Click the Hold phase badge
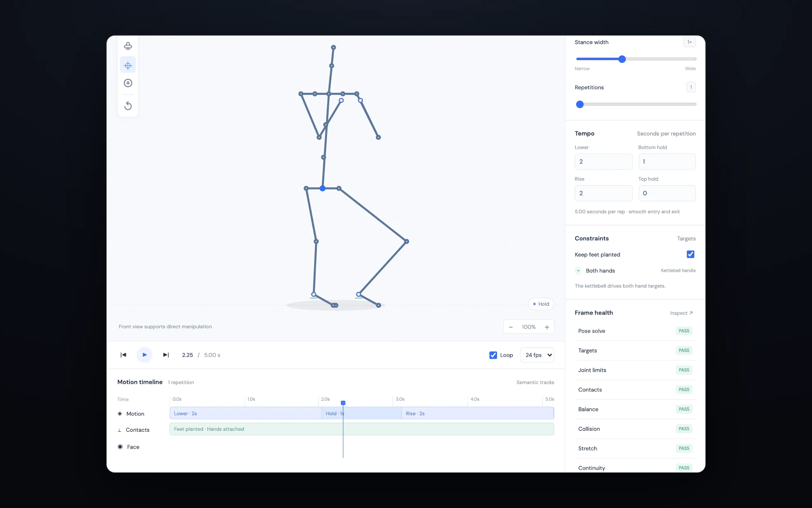Screen dimensions: 812x508 pyautogui.click(x=541, y=304)
